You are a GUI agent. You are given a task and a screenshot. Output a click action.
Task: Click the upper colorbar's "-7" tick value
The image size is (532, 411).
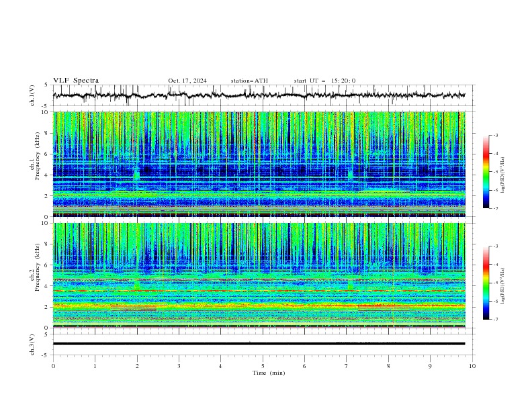click(496, 208)
